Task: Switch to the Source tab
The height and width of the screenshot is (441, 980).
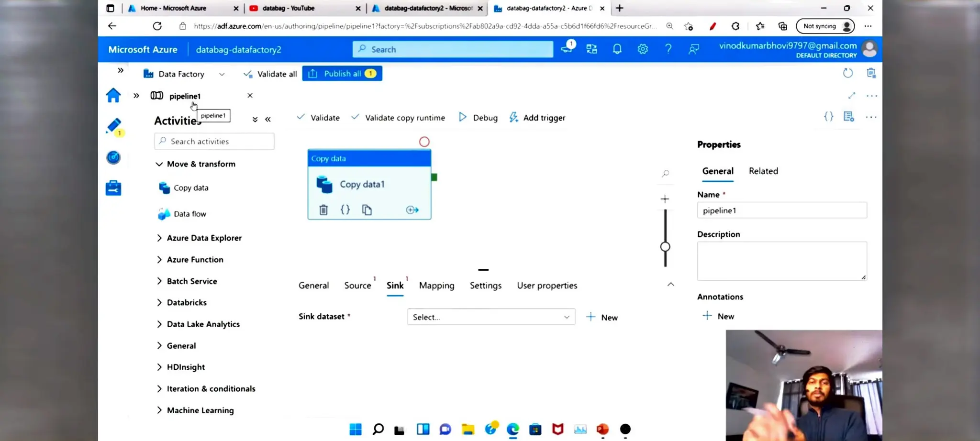Action: 357,285
